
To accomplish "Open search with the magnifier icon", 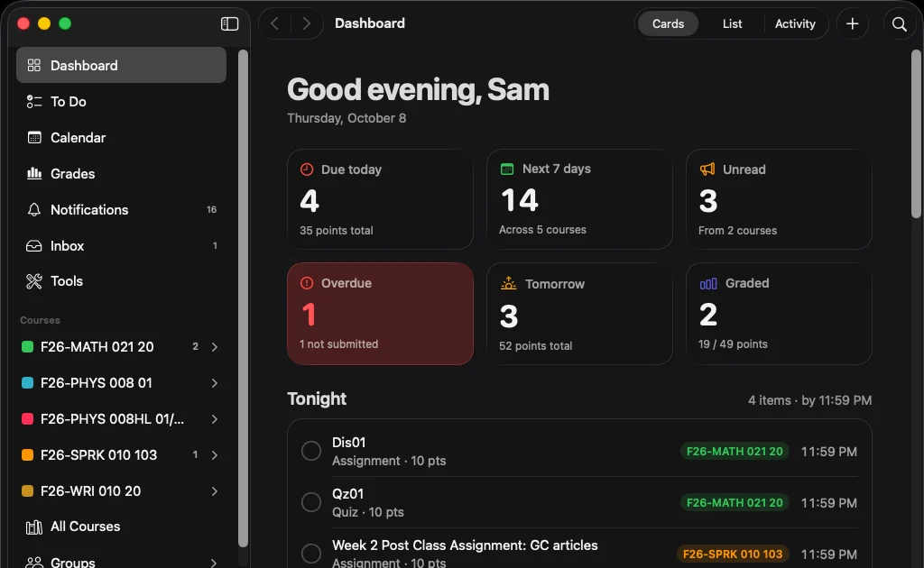I will coord(900,24).
